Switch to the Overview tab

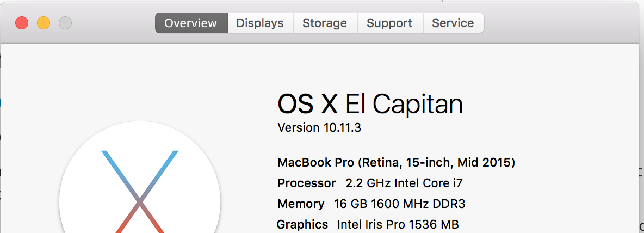[191, 23]
